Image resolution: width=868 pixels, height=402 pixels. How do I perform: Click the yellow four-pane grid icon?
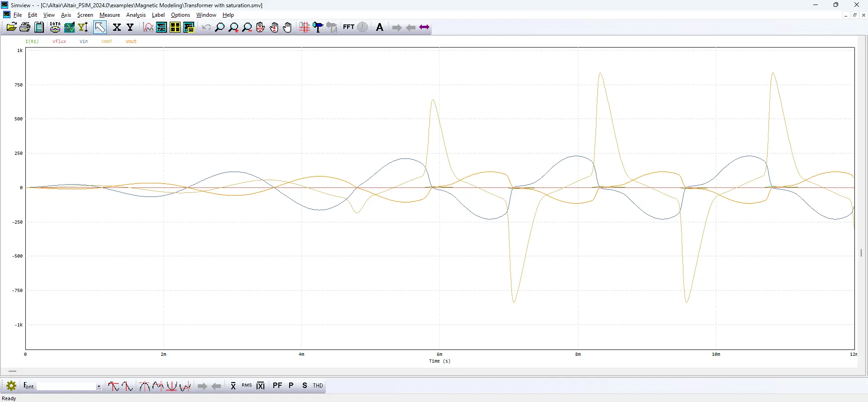click(175, 27)
